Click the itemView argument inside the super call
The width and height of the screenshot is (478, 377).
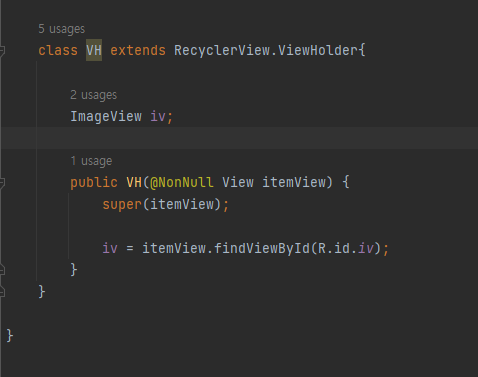point(182,205)
